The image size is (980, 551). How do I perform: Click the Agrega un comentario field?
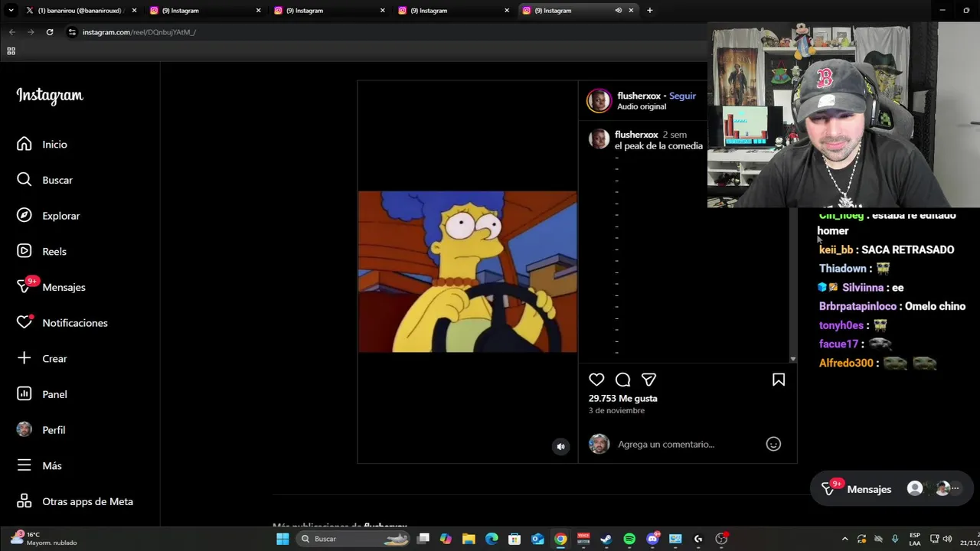pyautogui.click(x=666, y=444)
